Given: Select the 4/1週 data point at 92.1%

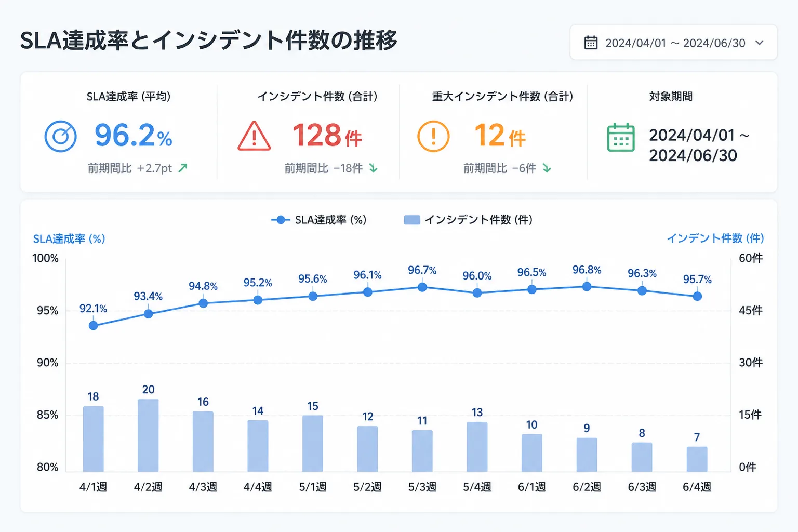Looking at the screenshot, I should 94,326.
